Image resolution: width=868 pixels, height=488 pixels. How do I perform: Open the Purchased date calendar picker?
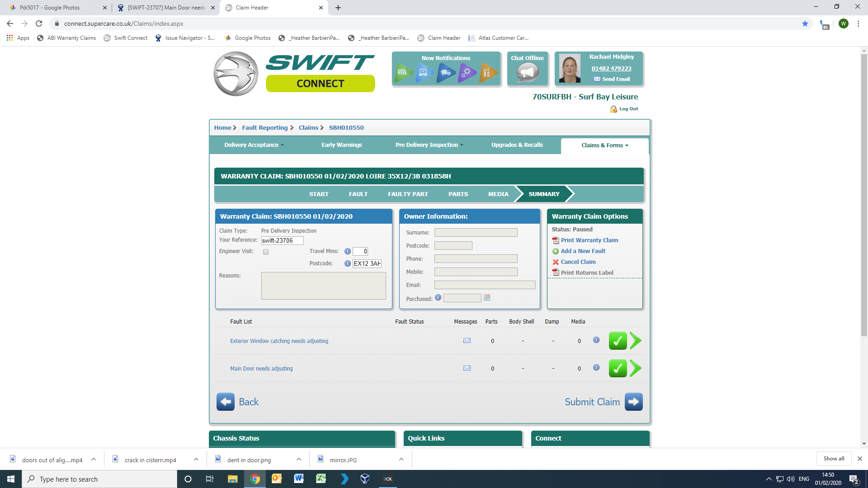(487, 297)
